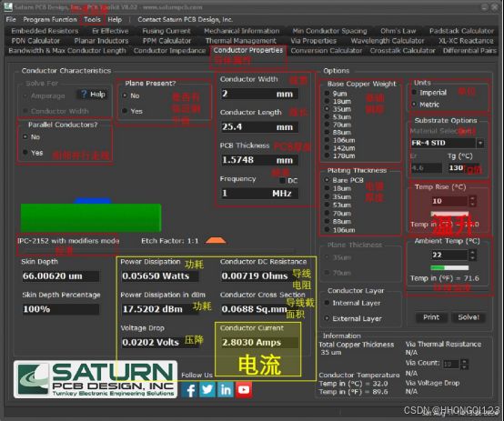
Task: Open the Thermal Management tab
Action: 241,41
